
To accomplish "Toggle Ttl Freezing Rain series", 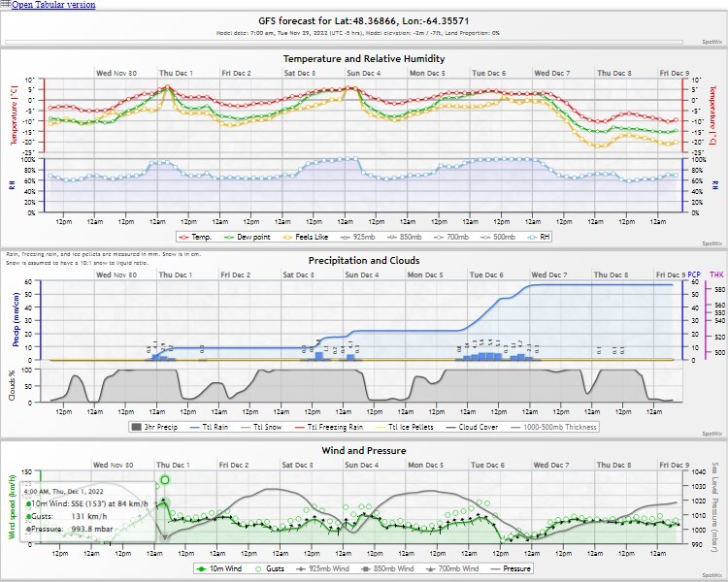I will pyautogui.click(x=329, y=427).
